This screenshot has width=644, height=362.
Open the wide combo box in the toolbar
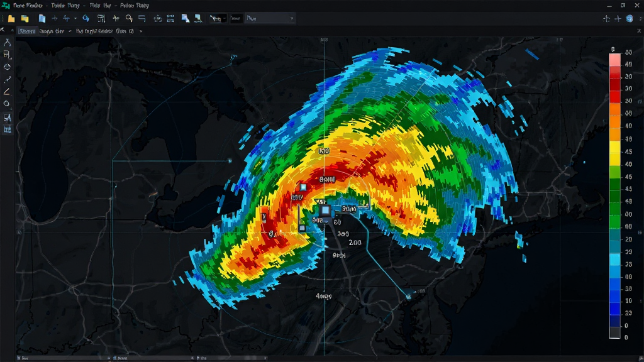pos(270,18)
